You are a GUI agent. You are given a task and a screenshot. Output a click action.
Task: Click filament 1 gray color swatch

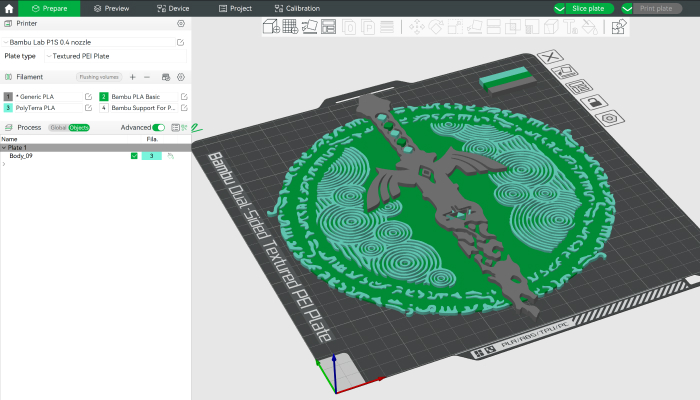tap(8, 96)
